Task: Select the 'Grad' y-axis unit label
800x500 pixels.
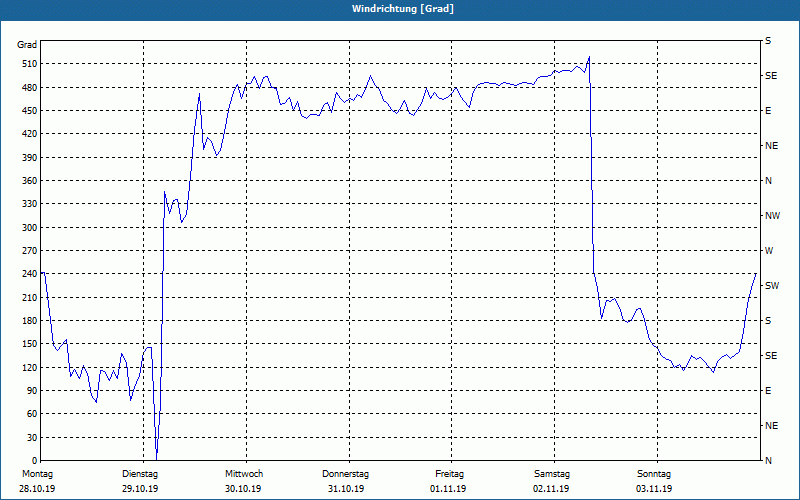Action: pos(27,45)
